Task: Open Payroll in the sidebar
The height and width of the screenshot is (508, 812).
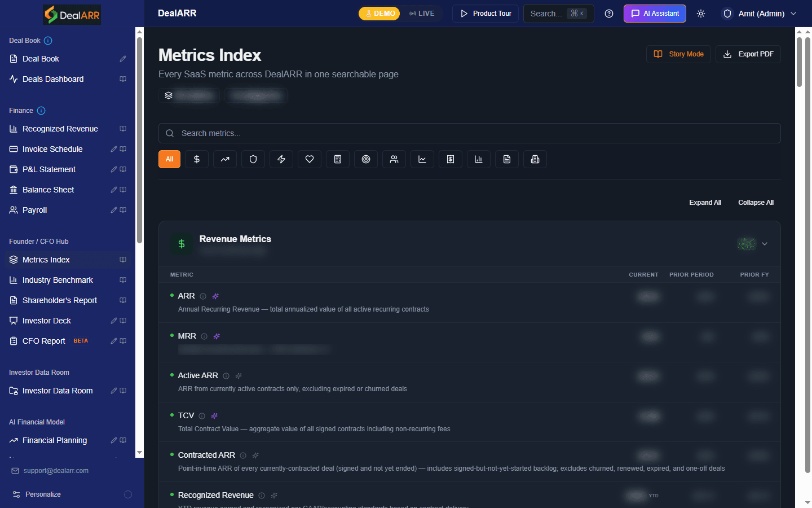Action: point(35,210)
